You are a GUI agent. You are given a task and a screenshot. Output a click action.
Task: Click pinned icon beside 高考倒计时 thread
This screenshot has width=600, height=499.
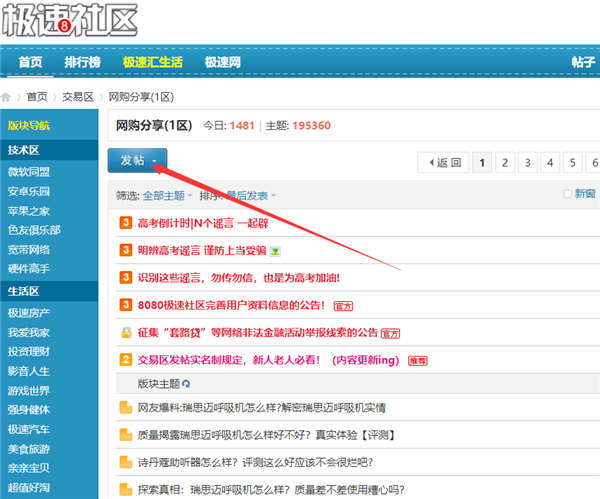click(x=126, y=222)
